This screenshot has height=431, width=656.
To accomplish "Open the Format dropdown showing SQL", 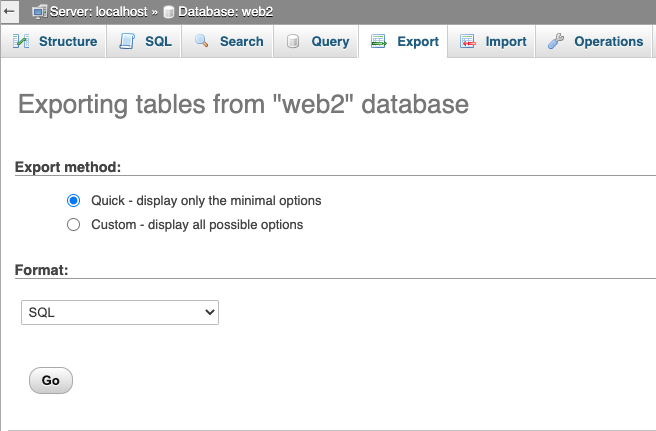I will tap(120, 313).
